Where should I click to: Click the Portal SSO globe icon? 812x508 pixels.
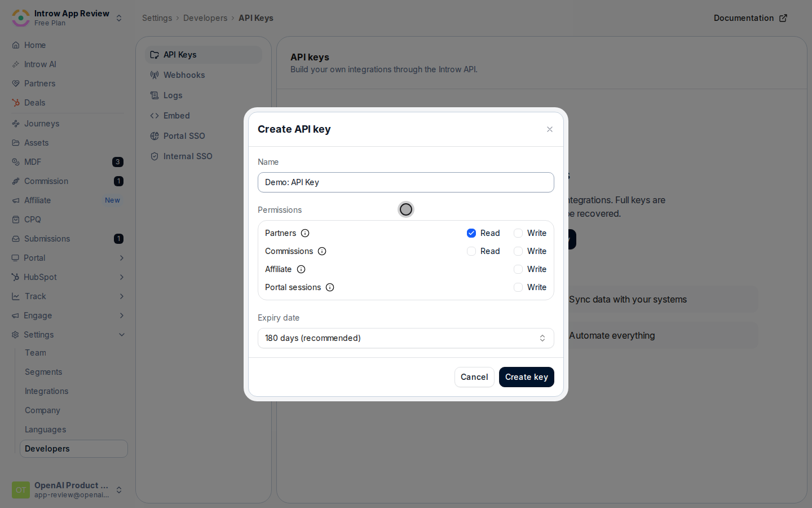pos(155,136)
